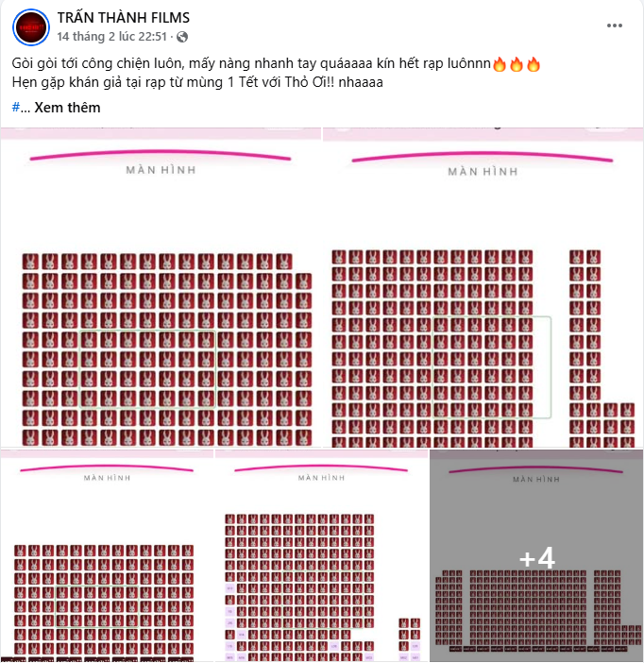The image size is (644, 663).
Task: Click the green selection box in second seat map
Action: [x=492, y=367]
